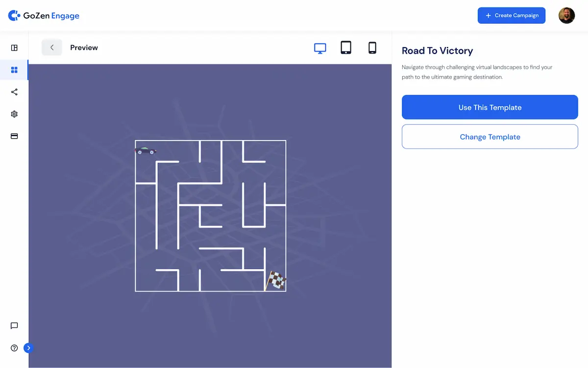Go back using the chevron button
The height and width of the screenshot is (368, 588).
[x=52, y=48]
